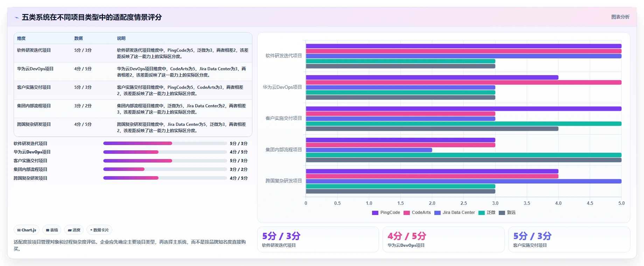This screenshot has width=644, height=266.
Task: Click the description mentioning PingCode为5，泛微为3
Action: pyautogui.click(x=183, y=53)
